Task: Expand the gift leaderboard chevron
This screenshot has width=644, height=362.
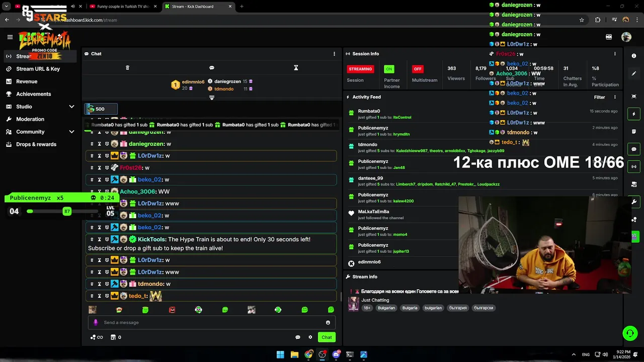Action: click(x=212, y=98)
